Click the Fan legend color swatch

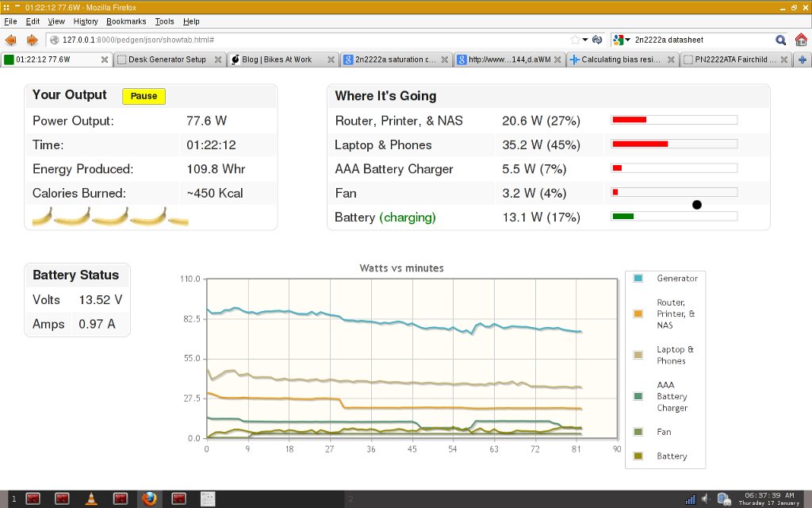pos(638,432)
